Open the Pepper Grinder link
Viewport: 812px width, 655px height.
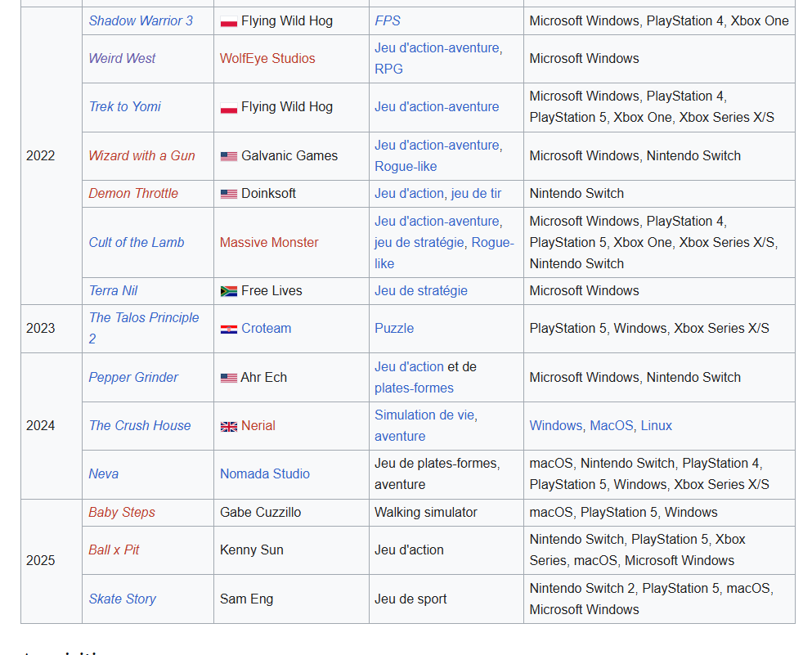tap(133, 378)
